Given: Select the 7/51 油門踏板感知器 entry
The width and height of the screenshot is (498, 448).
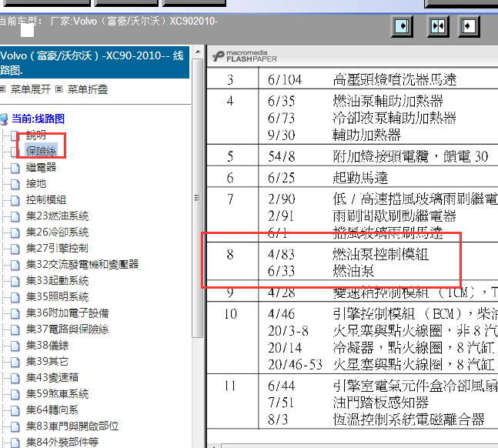Looking at the screenshot, I should point(348,403).
